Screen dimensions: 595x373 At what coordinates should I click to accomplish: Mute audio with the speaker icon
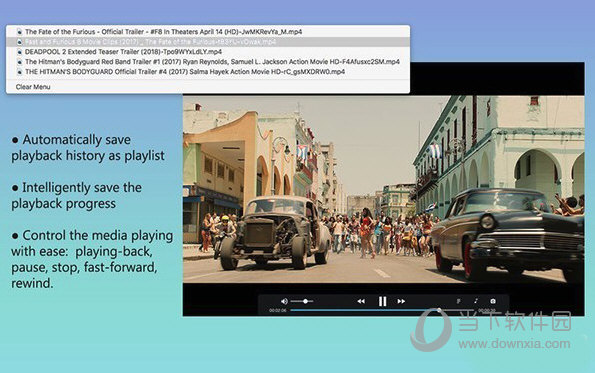pos(284,301)
